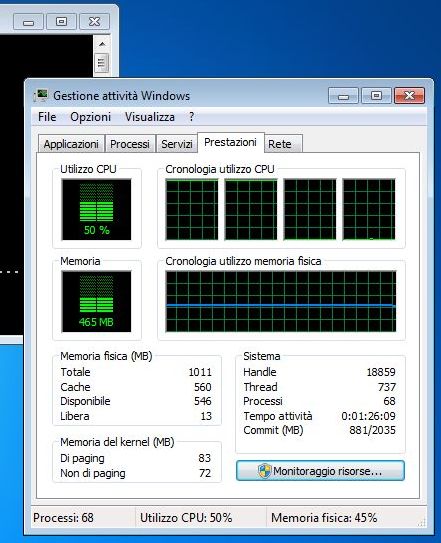Image resolution: width=441 pixels, height=543 pixels.
Task: Click scroll up arrow in background window
Action: (102, 44)
